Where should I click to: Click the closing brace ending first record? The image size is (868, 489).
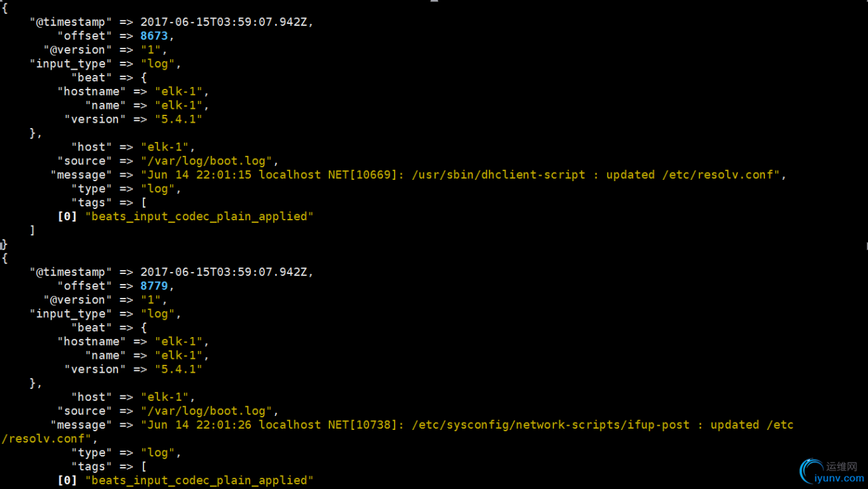5,245
